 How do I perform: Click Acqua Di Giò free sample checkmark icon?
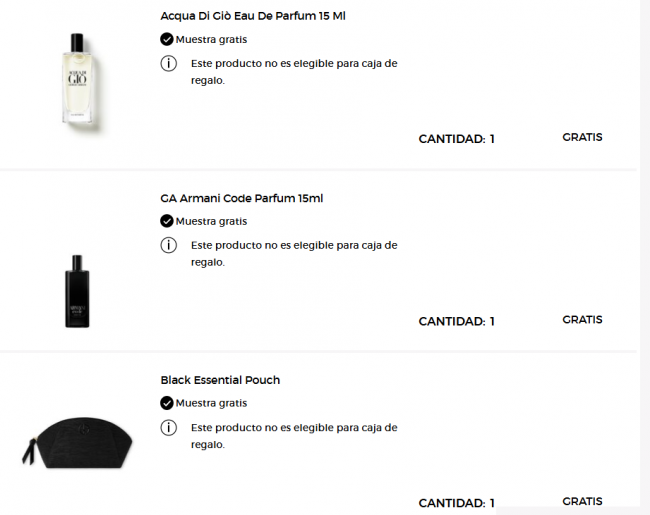(167, 39)
